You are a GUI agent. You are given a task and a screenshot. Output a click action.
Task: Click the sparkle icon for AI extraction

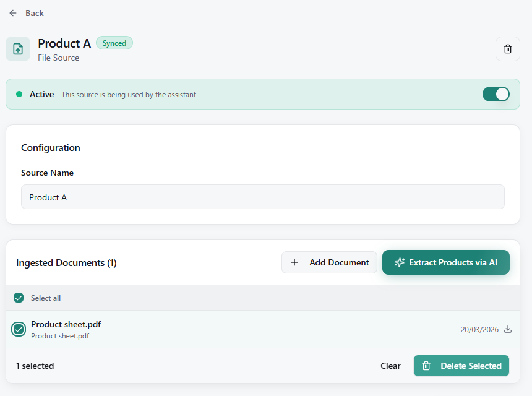click(x=400, y=262)
